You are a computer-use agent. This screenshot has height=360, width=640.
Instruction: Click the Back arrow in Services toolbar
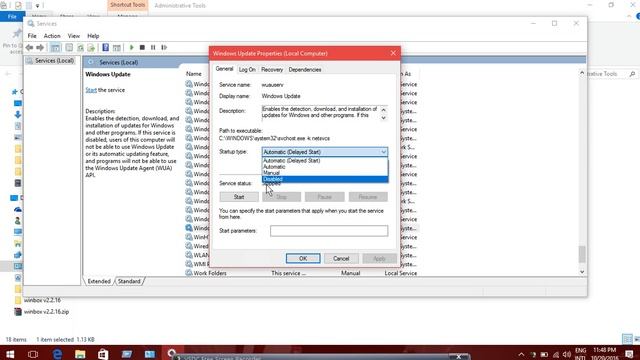[x=29, y=48]
